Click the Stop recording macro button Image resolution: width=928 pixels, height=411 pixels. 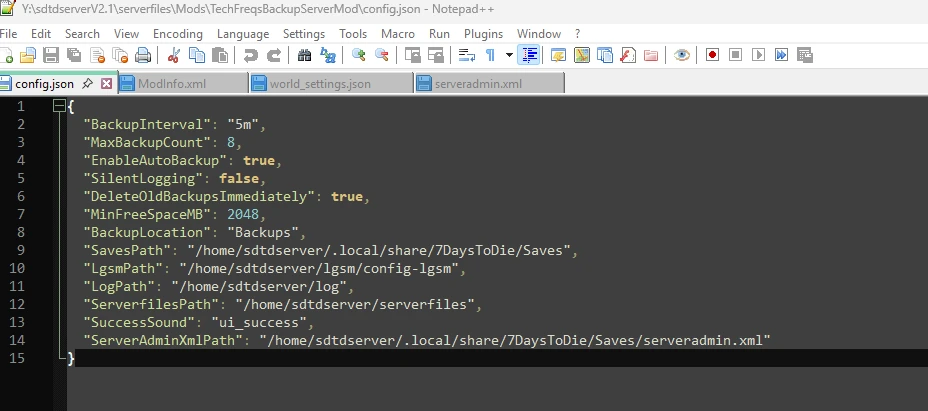[735, 55]
